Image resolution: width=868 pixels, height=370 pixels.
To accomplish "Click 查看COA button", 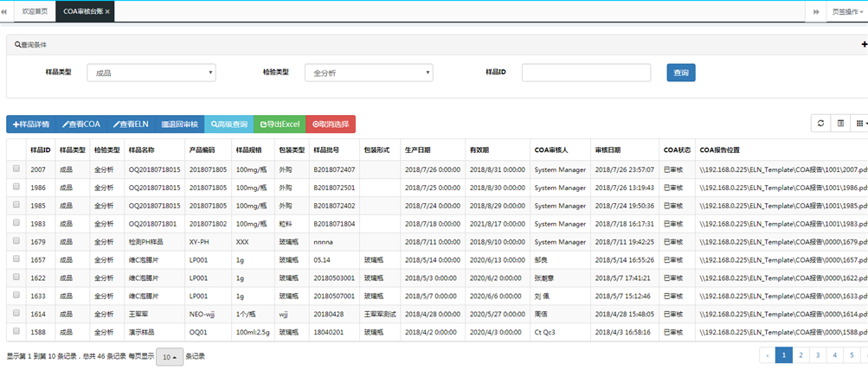I will coord(80,124).
